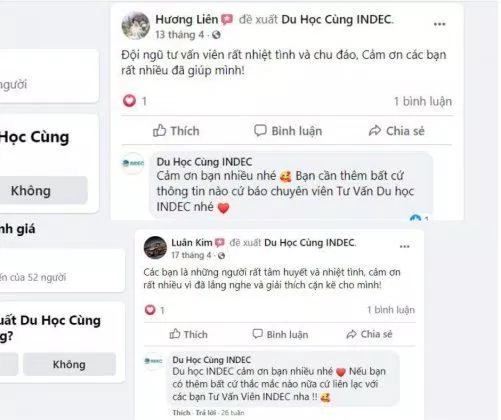Viewport: 501px width, 420px height.
Task: Open the Du Học Cùng INDEC link in Hương Liên's header
Action: [337, 19]
